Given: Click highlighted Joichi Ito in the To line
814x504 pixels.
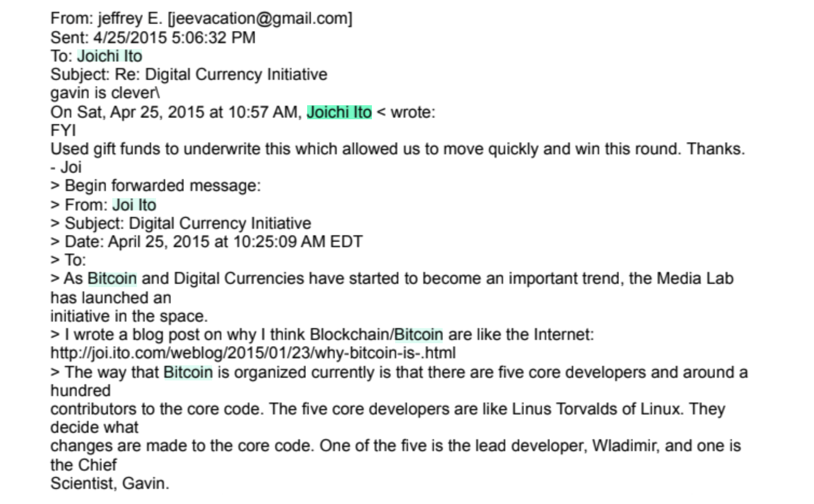Looking at the screenshot, I should (x=110, y=56).
